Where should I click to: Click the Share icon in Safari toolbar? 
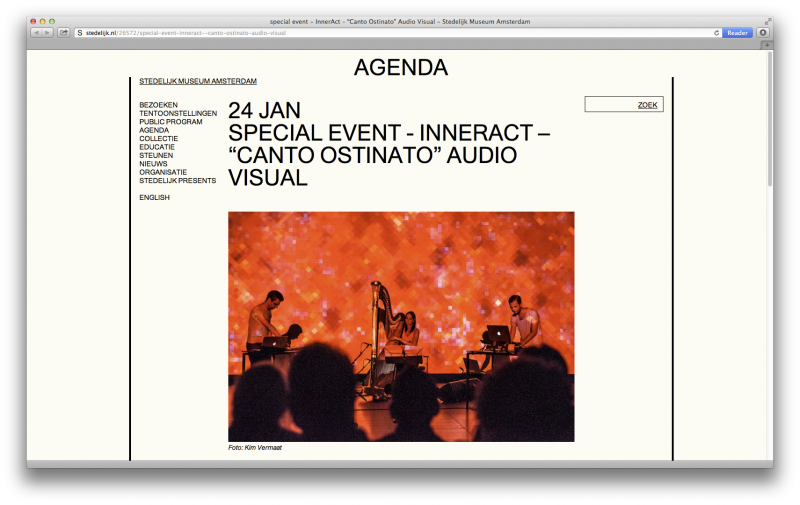pos(63,33)
